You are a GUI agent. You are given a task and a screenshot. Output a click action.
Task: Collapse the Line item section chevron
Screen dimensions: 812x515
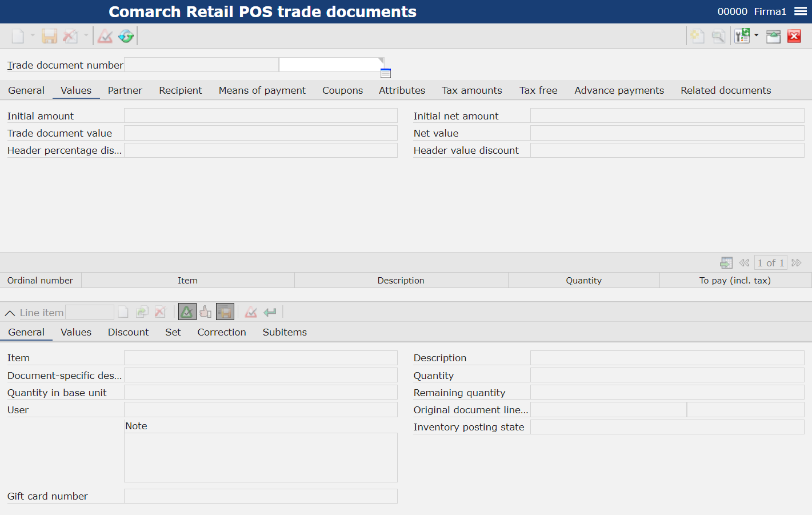10,313
